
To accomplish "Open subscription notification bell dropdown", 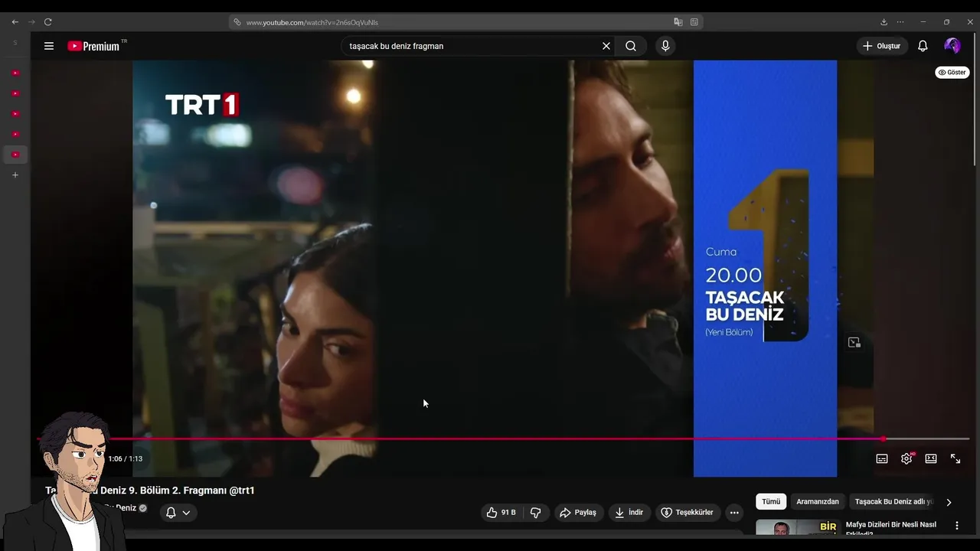I will click(x=178, y=513).
